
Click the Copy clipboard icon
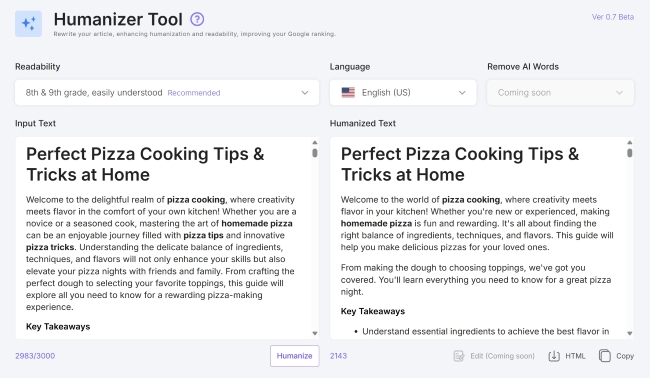coord(604,356)
